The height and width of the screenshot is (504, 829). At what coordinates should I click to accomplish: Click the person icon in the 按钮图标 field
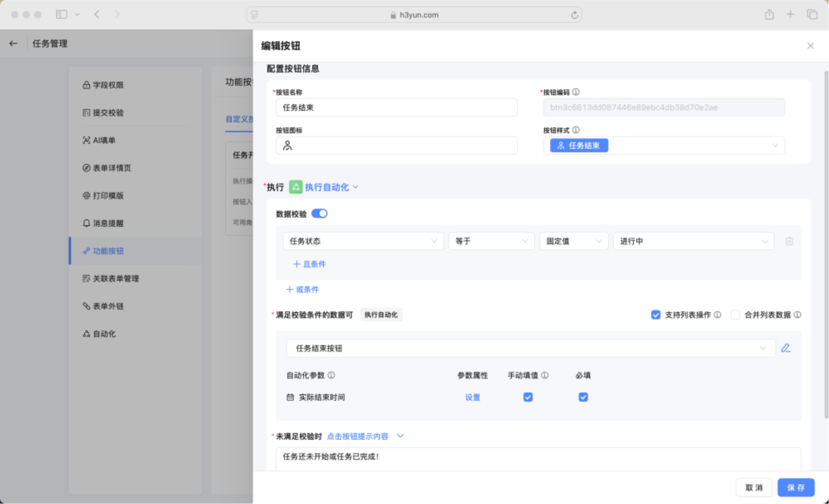[x=287, y=145]
